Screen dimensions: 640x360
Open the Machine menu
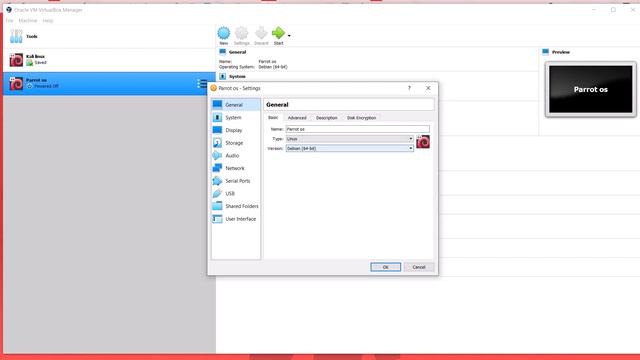click(x=28, y=20)
